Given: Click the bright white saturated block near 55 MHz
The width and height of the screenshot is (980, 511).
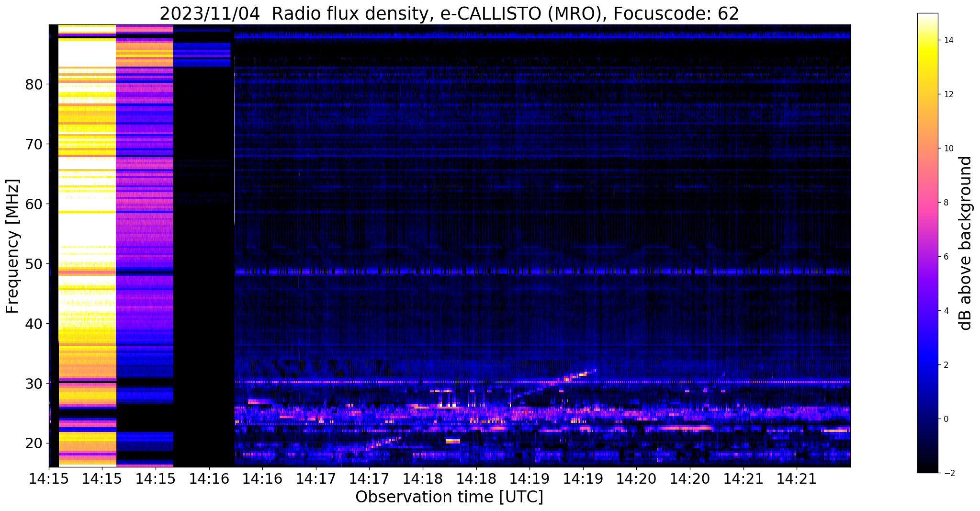Looking at the screenshot, I should point(87,229).
